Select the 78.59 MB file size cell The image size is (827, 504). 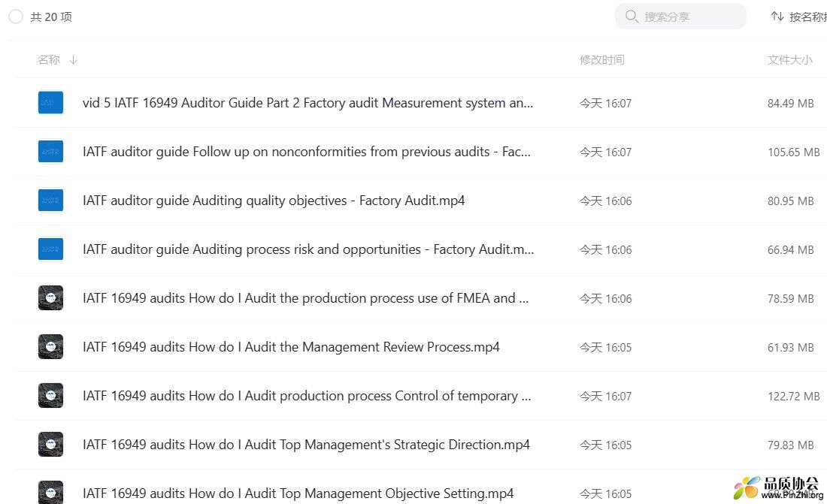tap(791, 298)
